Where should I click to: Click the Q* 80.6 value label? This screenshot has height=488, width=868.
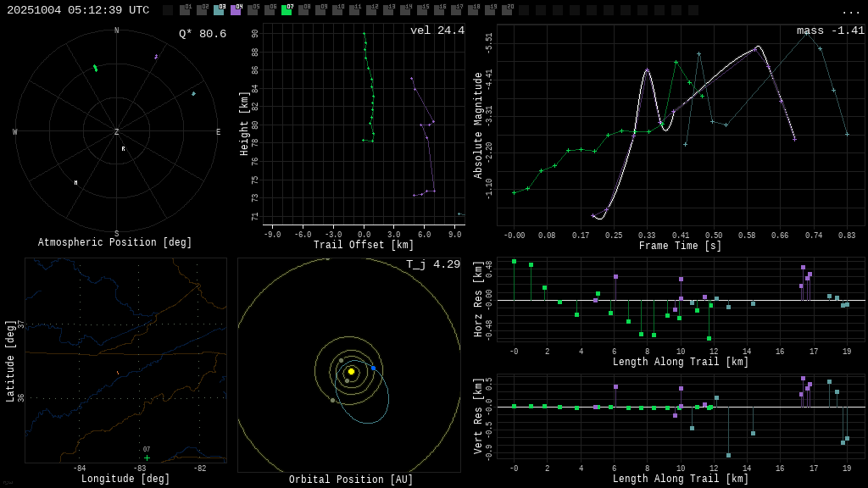tap(202, 35)
